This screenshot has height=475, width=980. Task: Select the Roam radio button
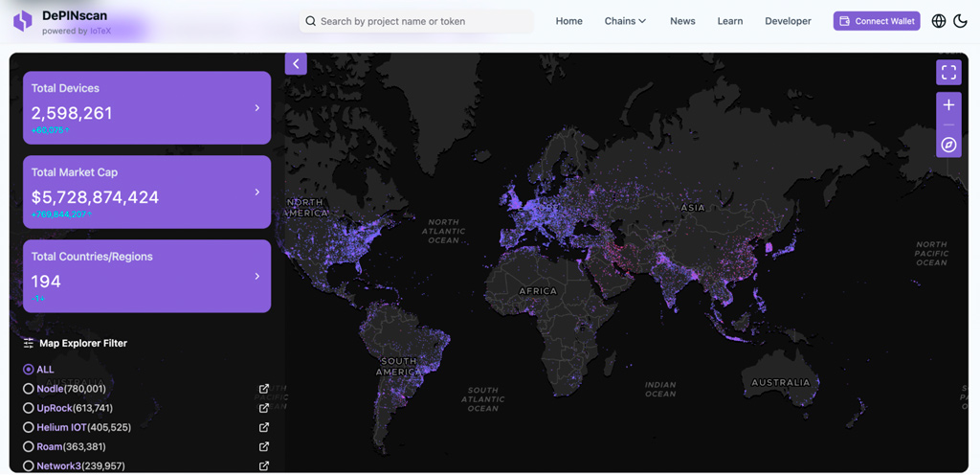(28, 447)
